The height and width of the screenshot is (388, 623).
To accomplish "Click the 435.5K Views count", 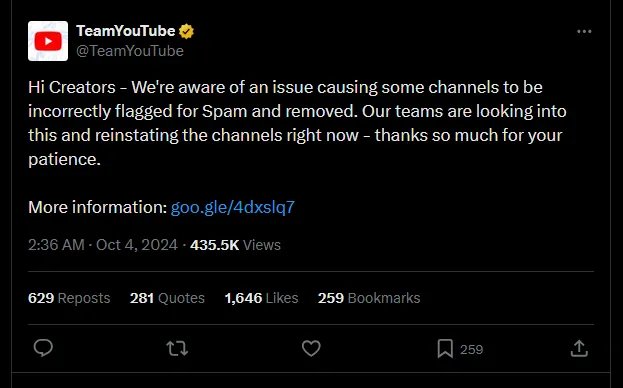I will pos(236,245).
